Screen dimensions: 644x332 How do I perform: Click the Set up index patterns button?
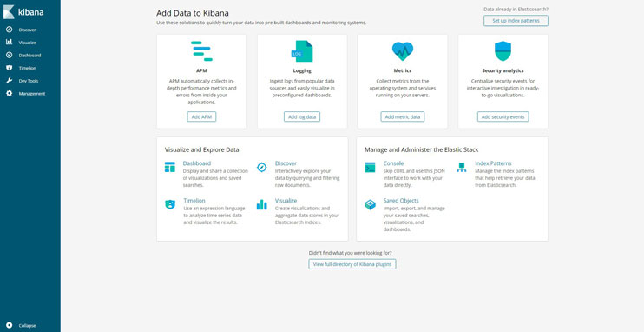(x=516, y=21)
